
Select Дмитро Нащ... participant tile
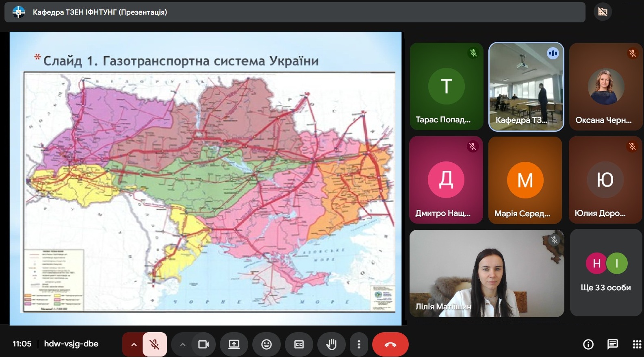pyautogui.click(x=446, y=180)
